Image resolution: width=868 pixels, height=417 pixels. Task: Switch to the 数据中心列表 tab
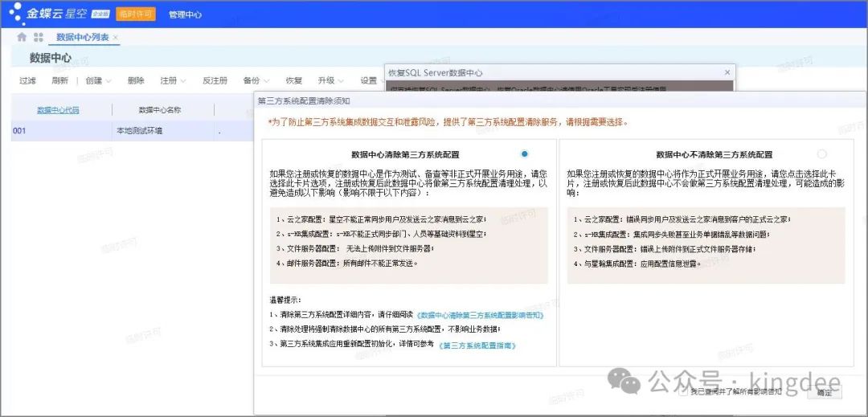(x=82, y=38)
